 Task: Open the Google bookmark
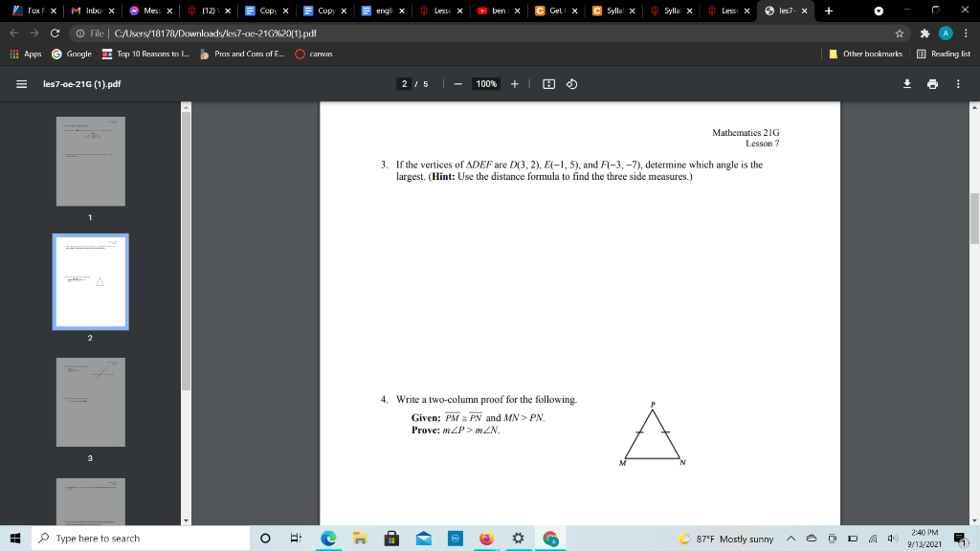(72, 54)
